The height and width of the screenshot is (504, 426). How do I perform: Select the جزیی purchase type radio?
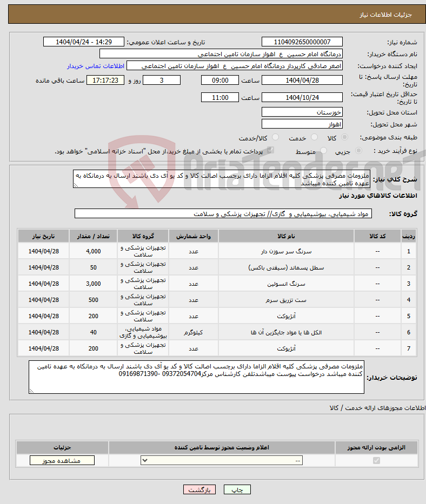coord(358,150)
